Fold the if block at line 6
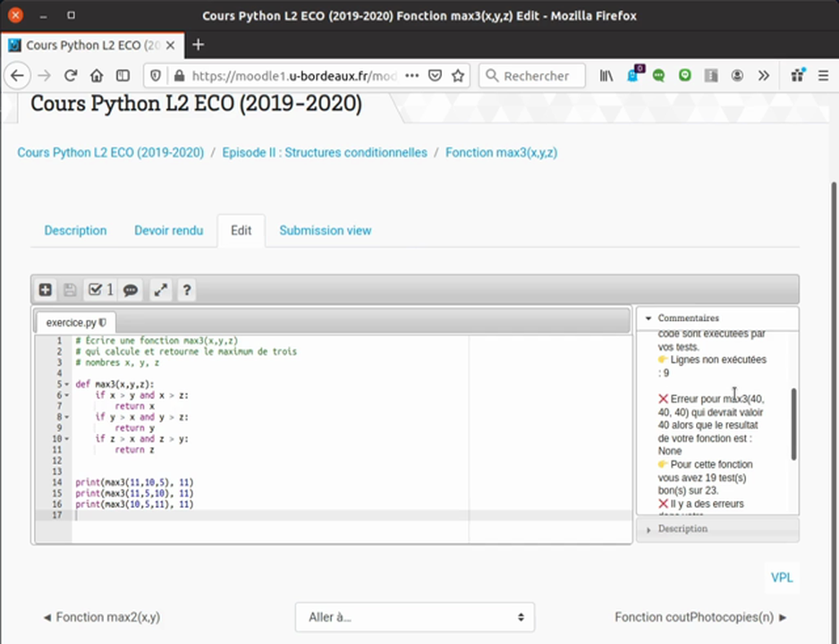Screen dimensions: 839x644 [67, 395]
